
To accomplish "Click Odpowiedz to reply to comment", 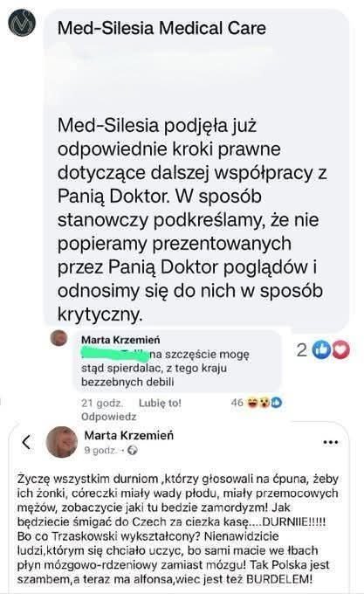I will (108, 417).
